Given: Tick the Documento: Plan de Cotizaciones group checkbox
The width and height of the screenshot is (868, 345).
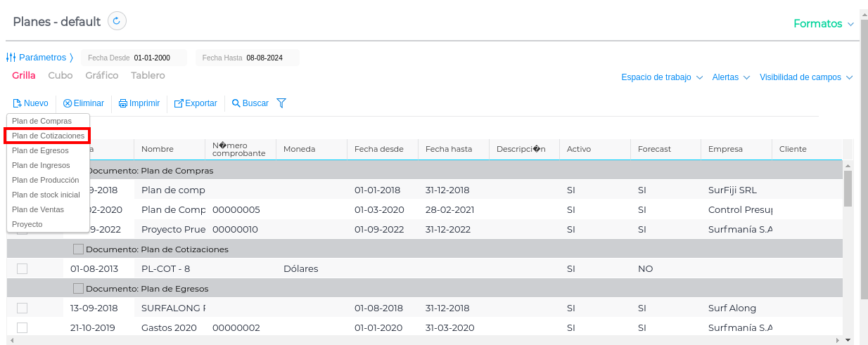Looking at the screenshot, I should [x=78, y=249].
